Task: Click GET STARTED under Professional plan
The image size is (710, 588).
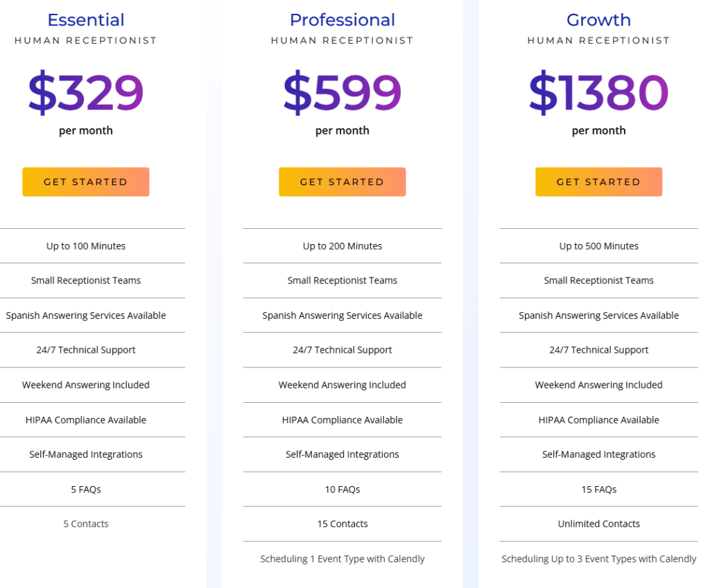Action: click(x=342, y=181)
